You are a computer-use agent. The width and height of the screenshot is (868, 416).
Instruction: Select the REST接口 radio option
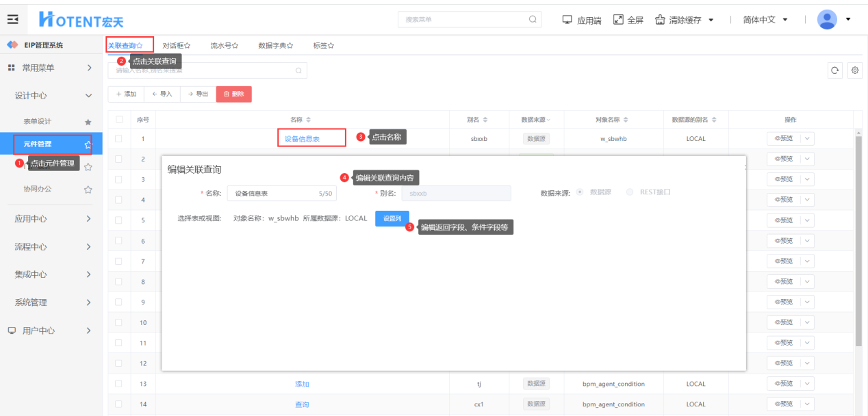pyautogui.click(x=630, y=192)
